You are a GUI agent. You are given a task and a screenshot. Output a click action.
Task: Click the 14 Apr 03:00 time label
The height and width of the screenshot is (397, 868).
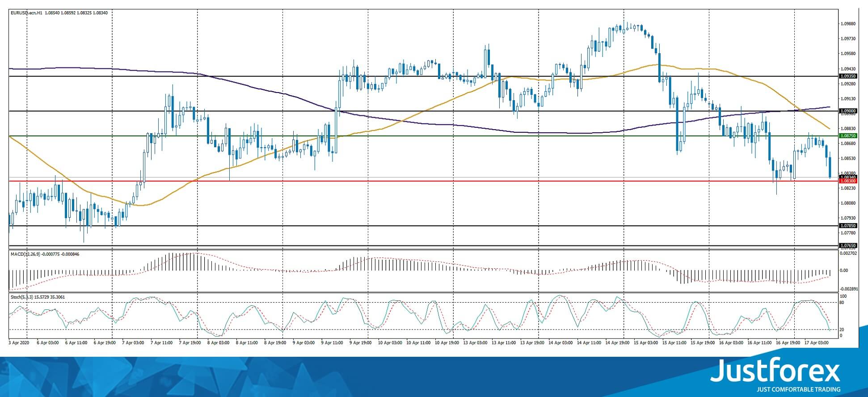click(x=561, y=343)
